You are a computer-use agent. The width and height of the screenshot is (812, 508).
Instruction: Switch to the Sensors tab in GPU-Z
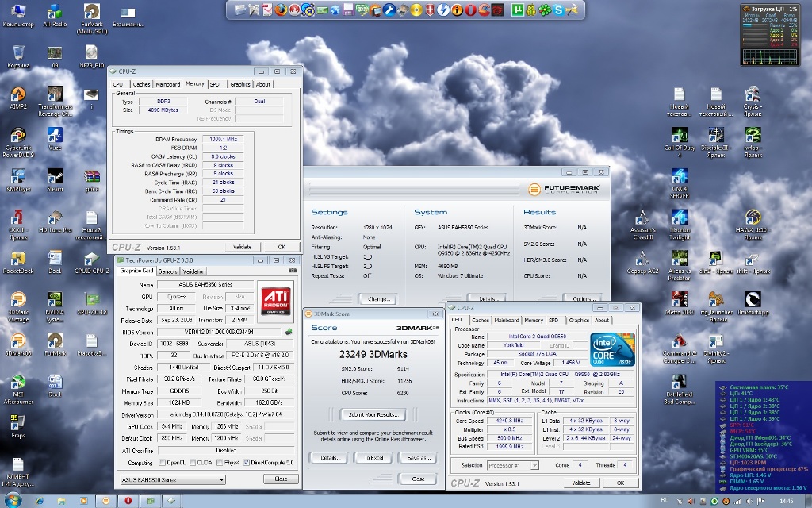(168, 271)
